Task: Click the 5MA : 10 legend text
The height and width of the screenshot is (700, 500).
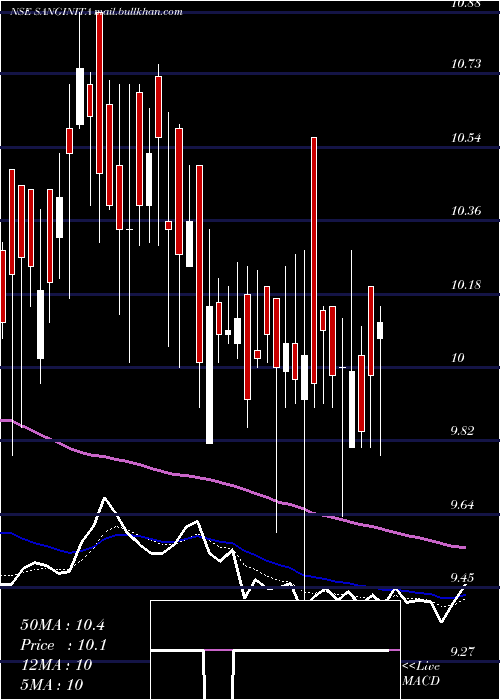Action: [52, 685]
